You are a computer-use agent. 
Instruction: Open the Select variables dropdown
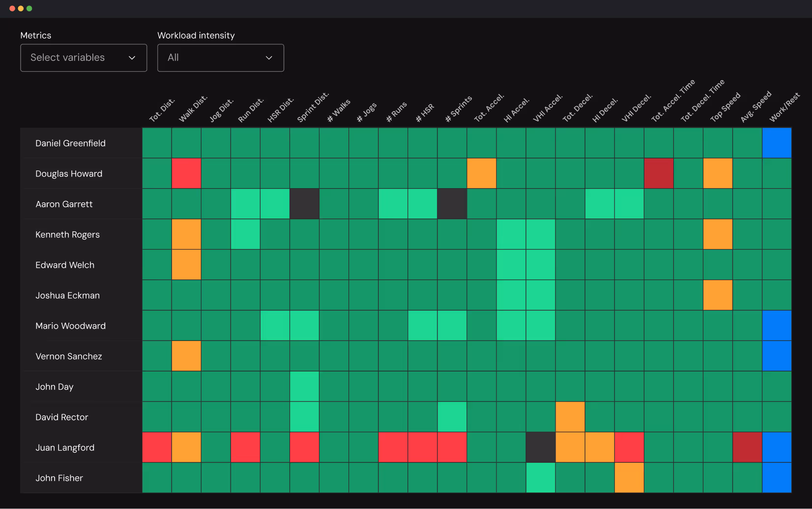[x=83, y=57]
